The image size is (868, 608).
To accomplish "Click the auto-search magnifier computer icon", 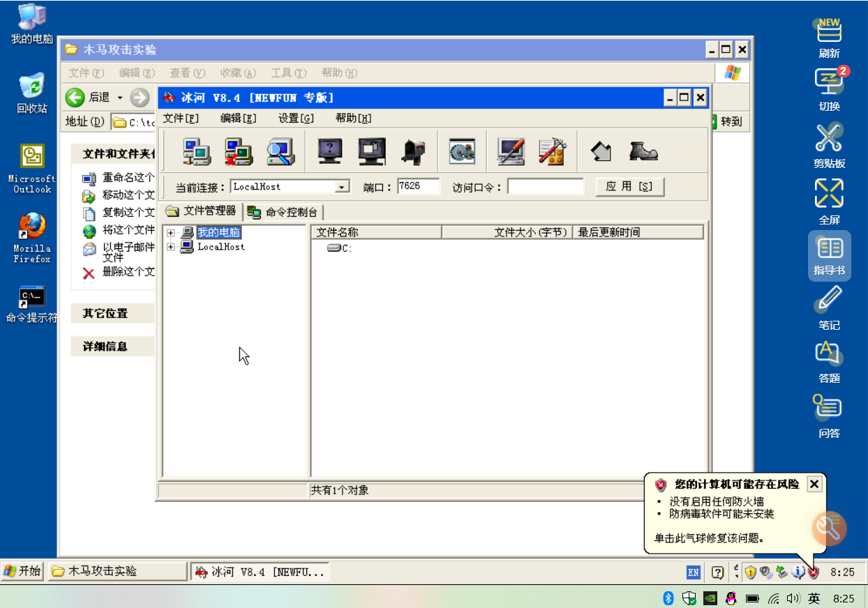I will coord(280,151).
